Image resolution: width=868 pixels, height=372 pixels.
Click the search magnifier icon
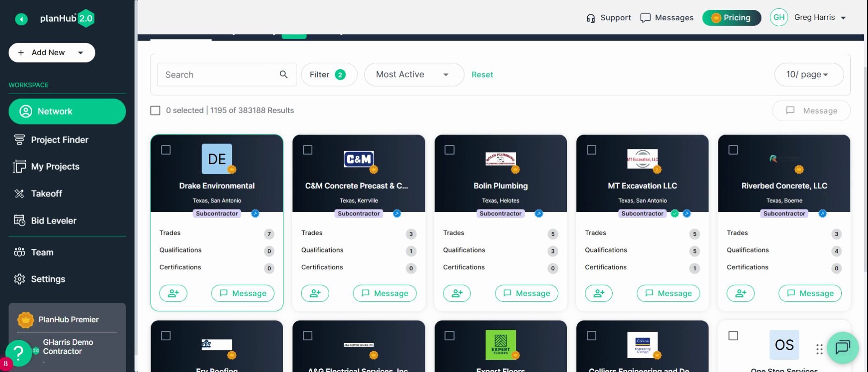click(x=283, y=75)
